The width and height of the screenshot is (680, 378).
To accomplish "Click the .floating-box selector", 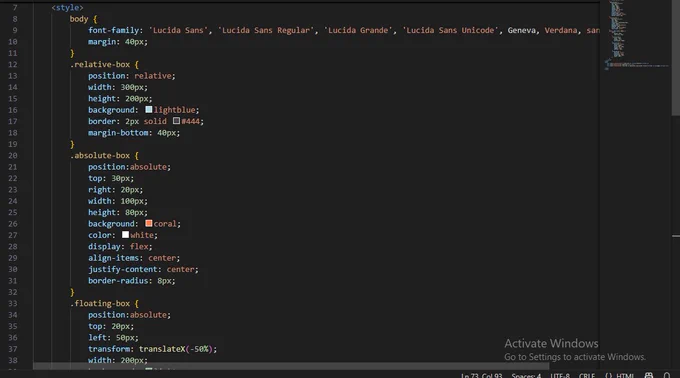I will pos(100,303).
